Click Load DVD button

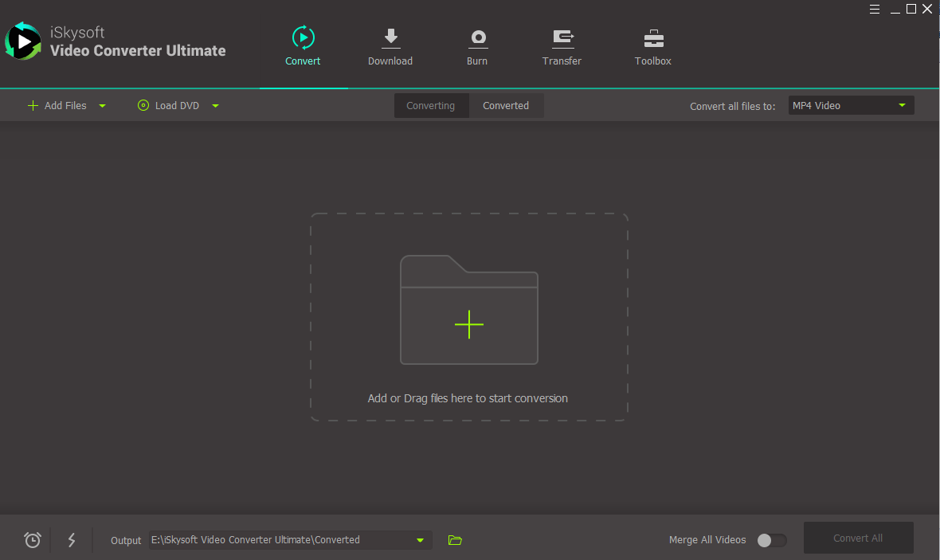tap(168, 105)
